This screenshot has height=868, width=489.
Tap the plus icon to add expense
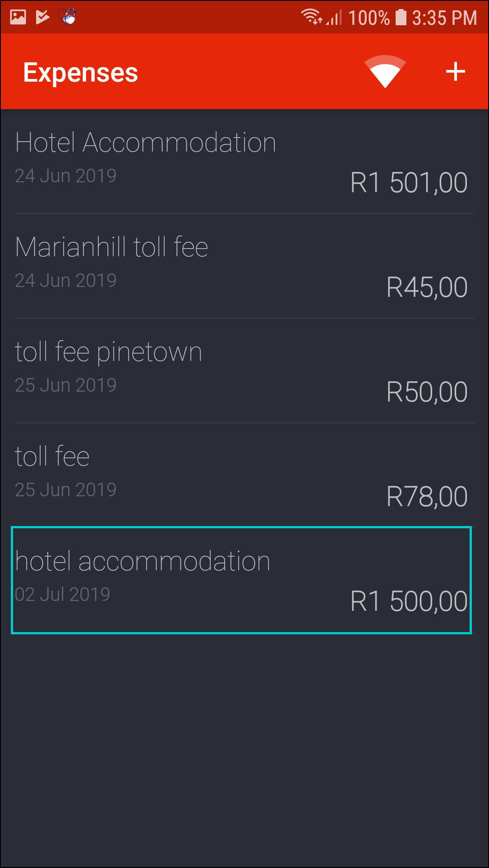(455, 72)
